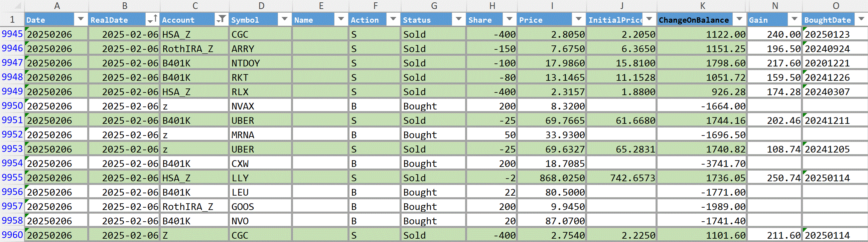Screen dimensions: 868x242
Task: Open the Date column filter dropdown
Action: click(81, 19)
